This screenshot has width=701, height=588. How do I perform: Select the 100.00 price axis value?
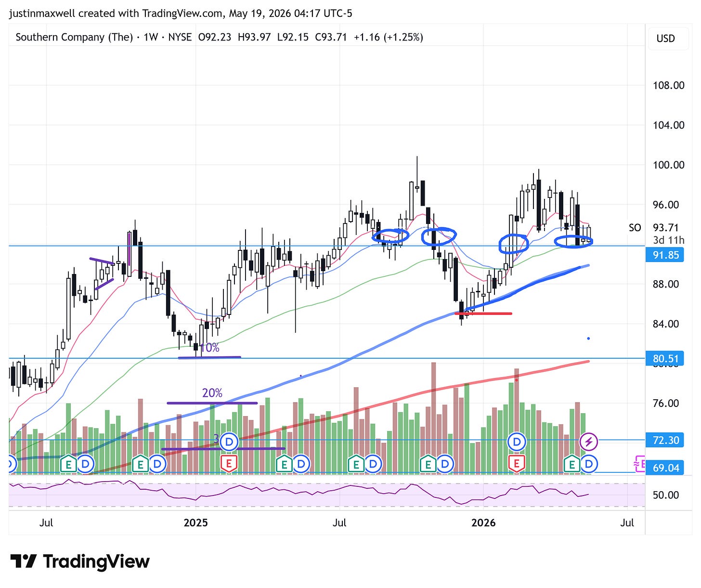tap(668, 165)
